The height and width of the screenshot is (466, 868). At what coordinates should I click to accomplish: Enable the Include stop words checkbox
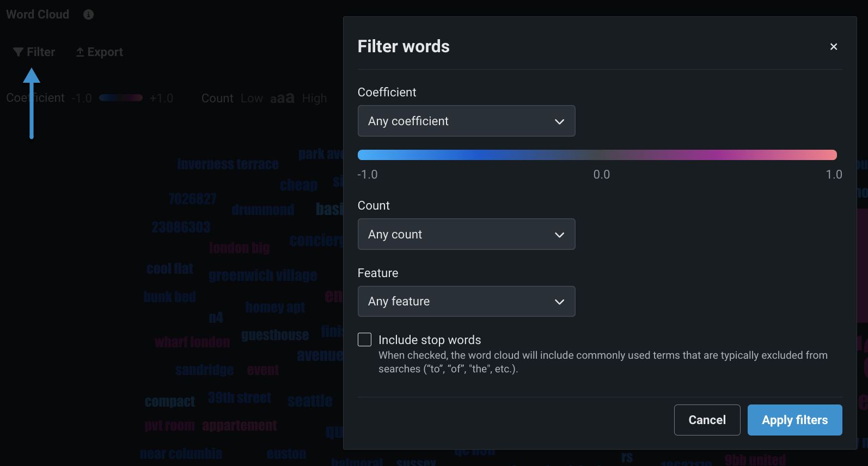364,340
